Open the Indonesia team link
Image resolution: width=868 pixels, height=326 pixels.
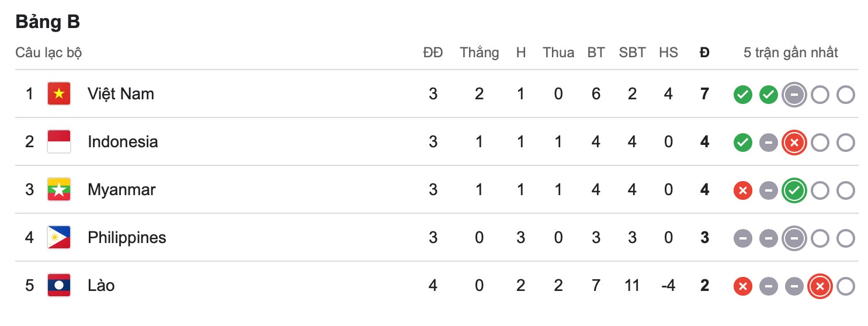pyautogui.click(x=123, y=141)
